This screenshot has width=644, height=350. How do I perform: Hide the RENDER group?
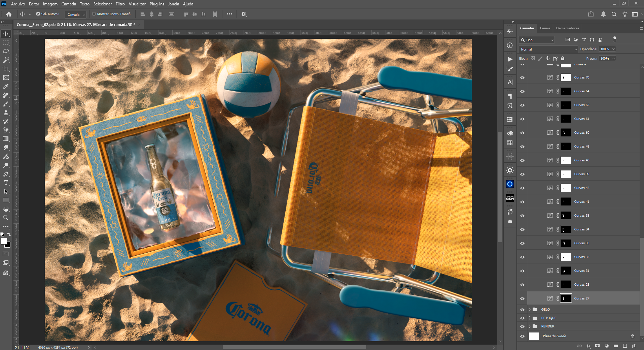[x=523, y=326]
